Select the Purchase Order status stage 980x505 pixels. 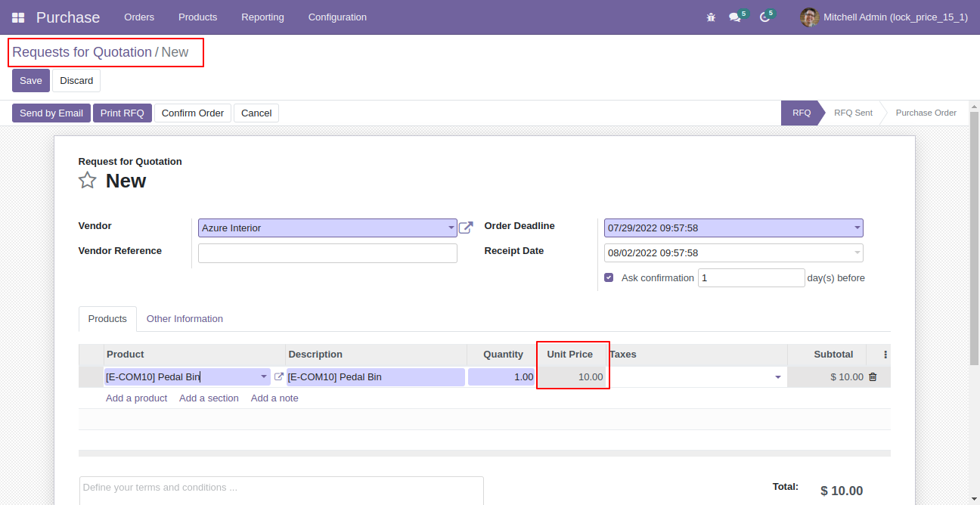[x=926, y=113]
